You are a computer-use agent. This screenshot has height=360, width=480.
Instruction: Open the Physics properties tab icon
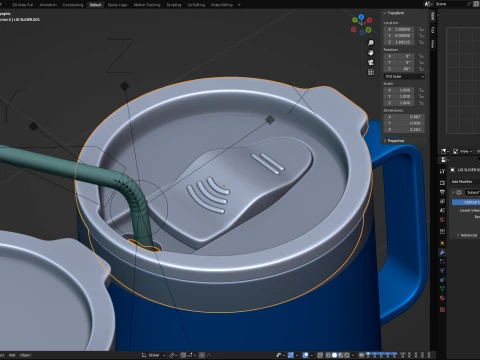(442, 271)
